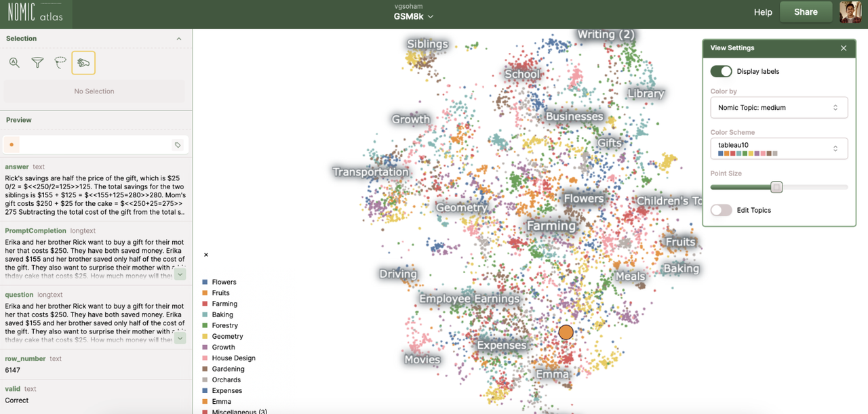The width and height of the screenshot is (868, 414).
Task: Click the Movies map label
Action: (x=422, y=360)
